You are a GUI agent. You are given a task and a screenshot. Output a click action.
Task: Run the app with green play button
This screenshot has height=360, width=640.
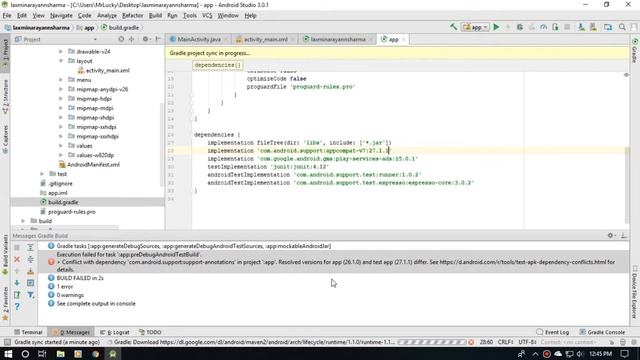[496, 27]
